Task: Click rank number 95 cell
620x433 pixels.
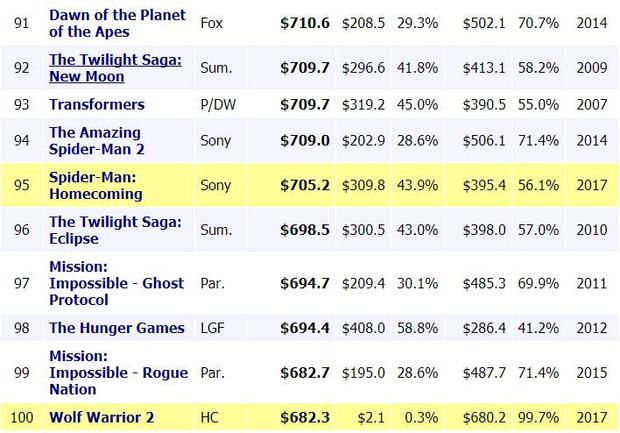Action: (x=20, y=187)
